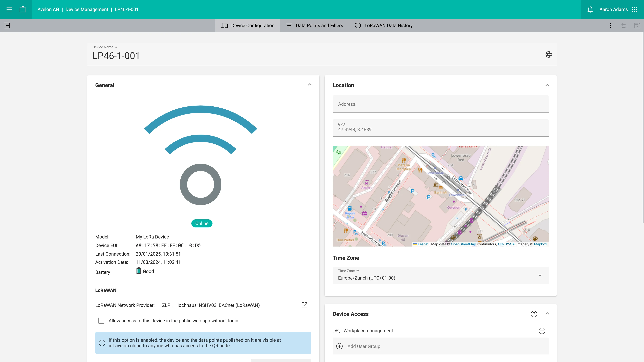This screenshot has width=644, height=362.
Task: Open LoRaWAN Network Provider external link icon
Action: pyautogui.click(x=305, y=305)
